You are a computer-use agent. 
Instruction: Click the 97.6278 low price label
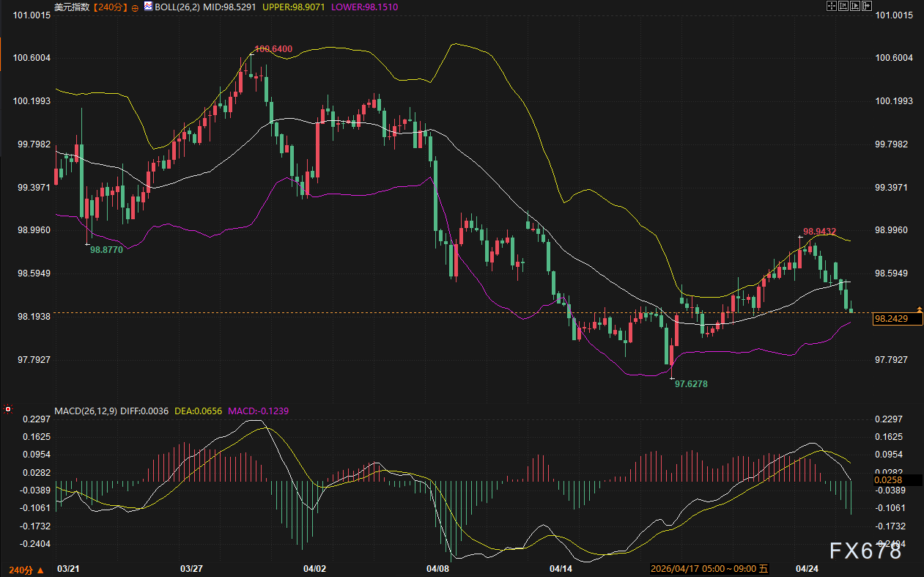(x=691, y=383)
